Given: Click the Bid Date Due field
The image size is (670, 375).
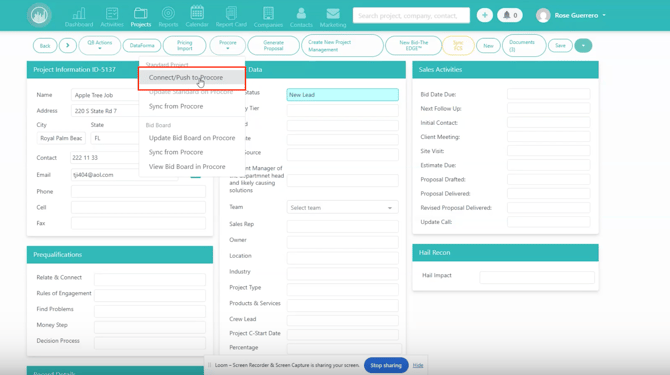Looking at the screenshot, I should click(549, 94).
